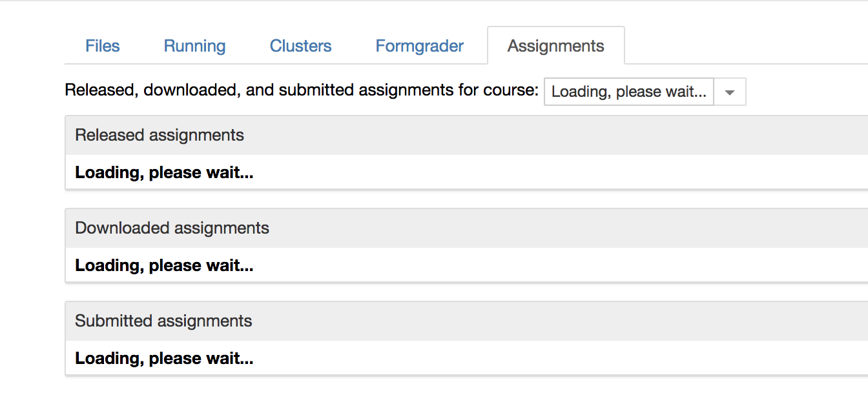This screenshot has height=404, width=868.
Task: Click the Released, downloaded, and submitted label
Action: click(x=300, y=90)
